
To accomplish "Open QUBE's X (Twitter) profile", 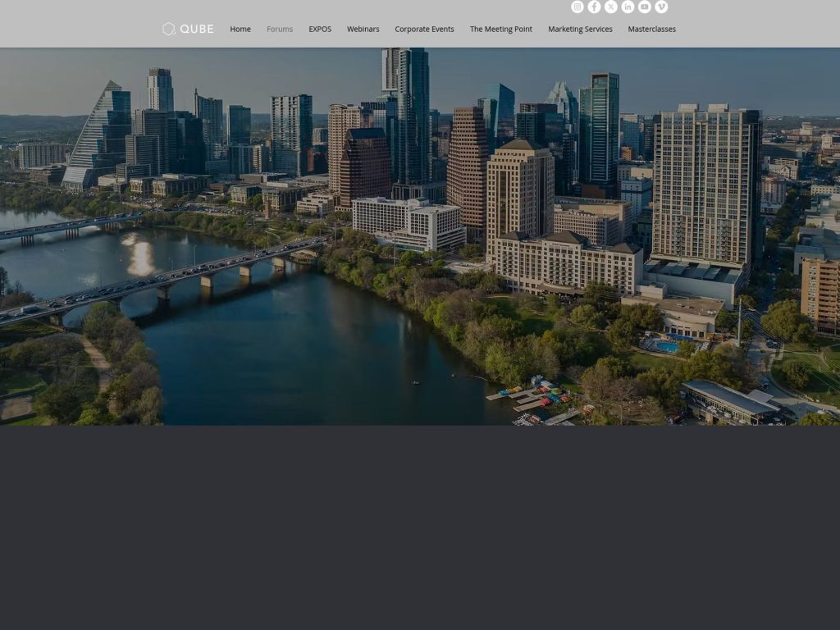I will (610, 7).
